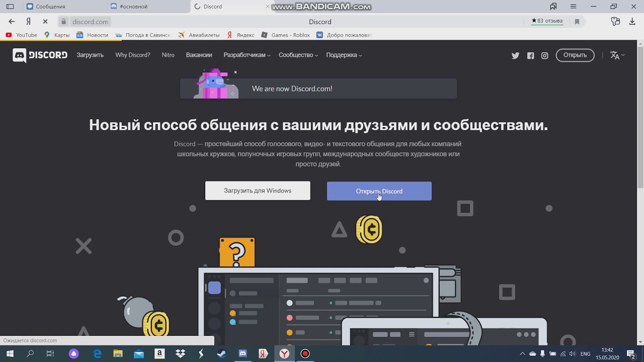The image size is (644, 362).
Task: Open the VK Добро пожаловать bookmark
Action: (x=344, y=35)
